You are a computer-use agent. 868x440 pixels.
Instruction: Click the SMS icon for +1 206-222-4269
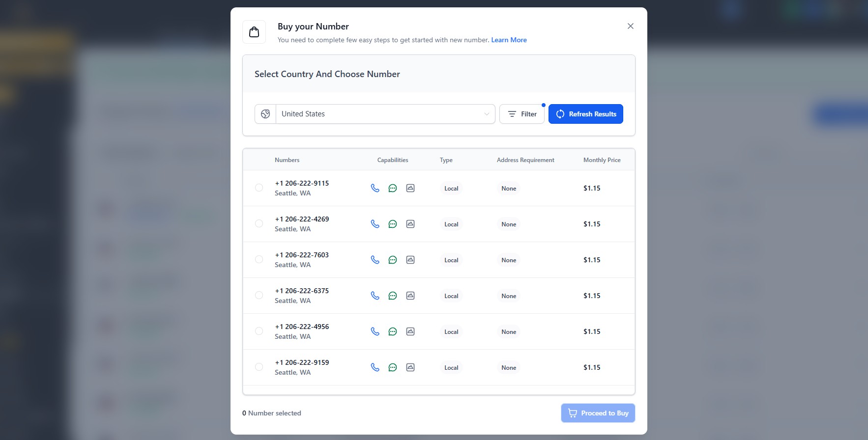(x=393, y=224)
